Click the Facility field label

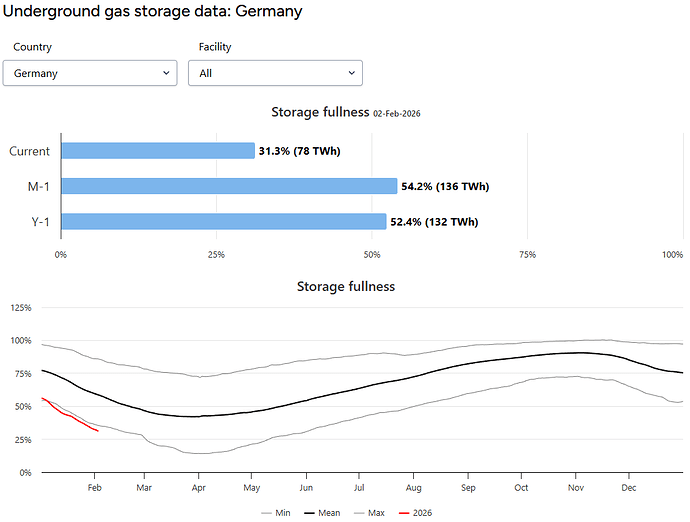pyautogui.click(x=215, y=47)
